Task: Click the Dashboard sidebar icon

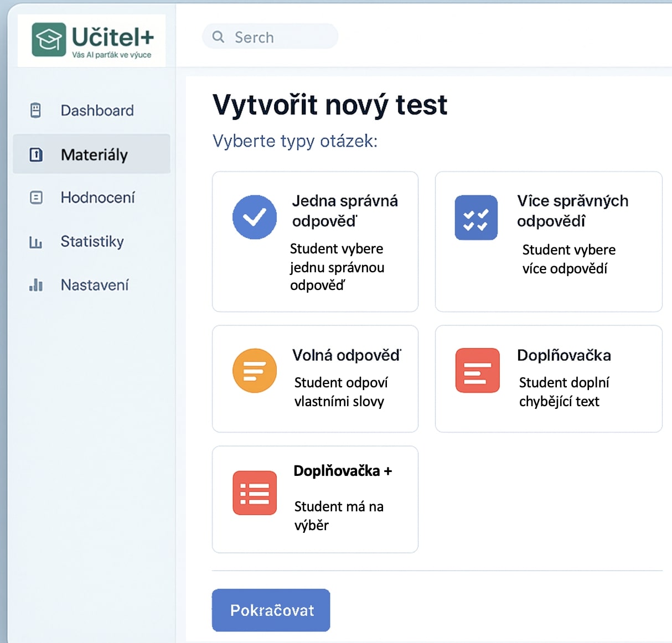Action: click(36, 111)
